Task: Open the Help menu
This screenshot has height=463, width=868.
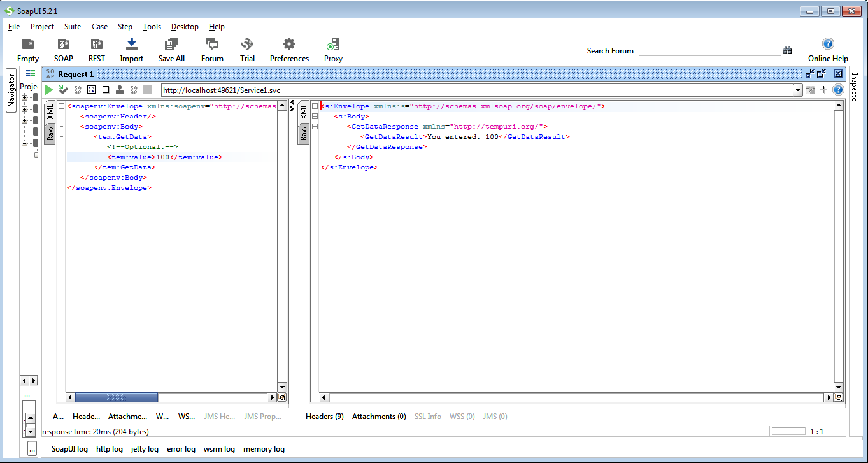Action: pos(217,27)
